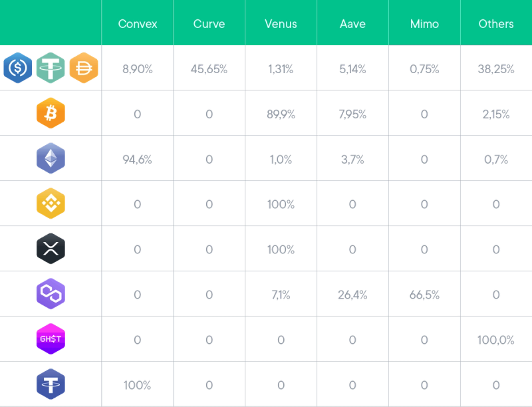This screenshot has height=407, width=532.
Task: Click the 1,0% Venus cell
Action: [281, 160]
